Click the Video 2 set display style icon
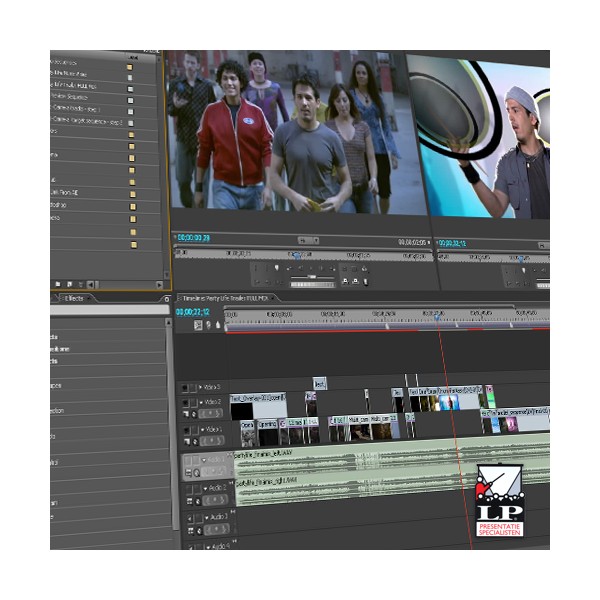600x600 pixels. (x=186, y=413)
